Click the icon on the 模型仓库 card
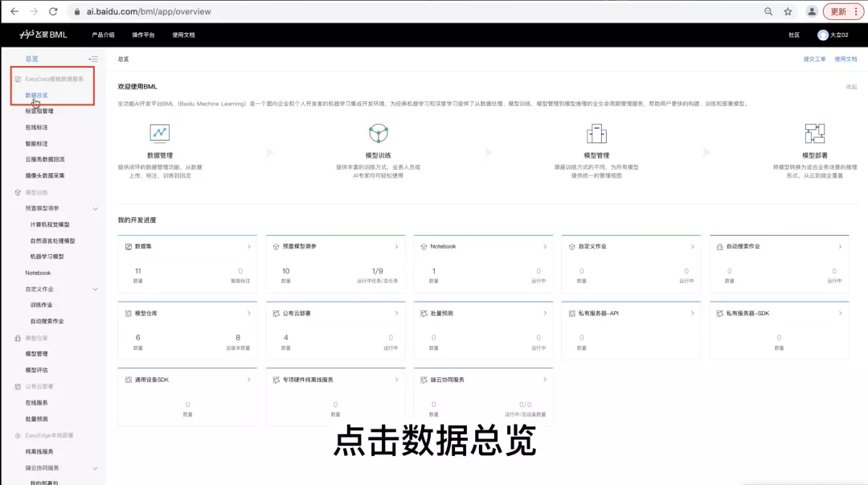The image size is (868, 485). click(x=129, y=313)
